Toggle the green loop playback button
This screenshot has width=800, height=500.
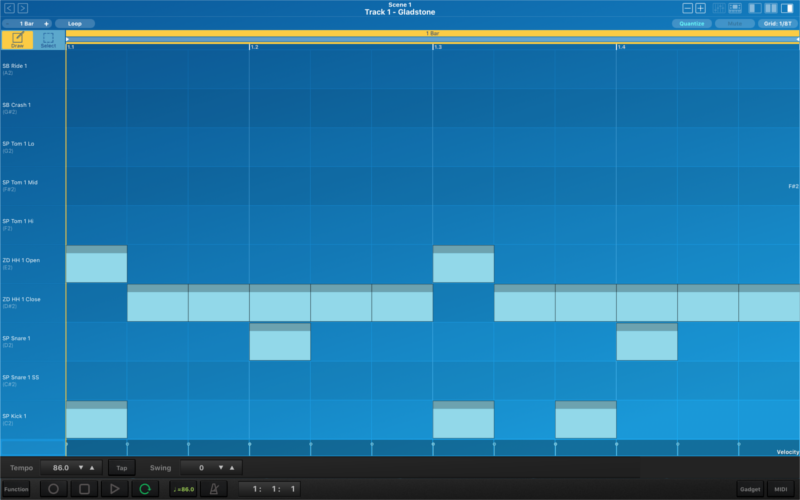point(145,489)
